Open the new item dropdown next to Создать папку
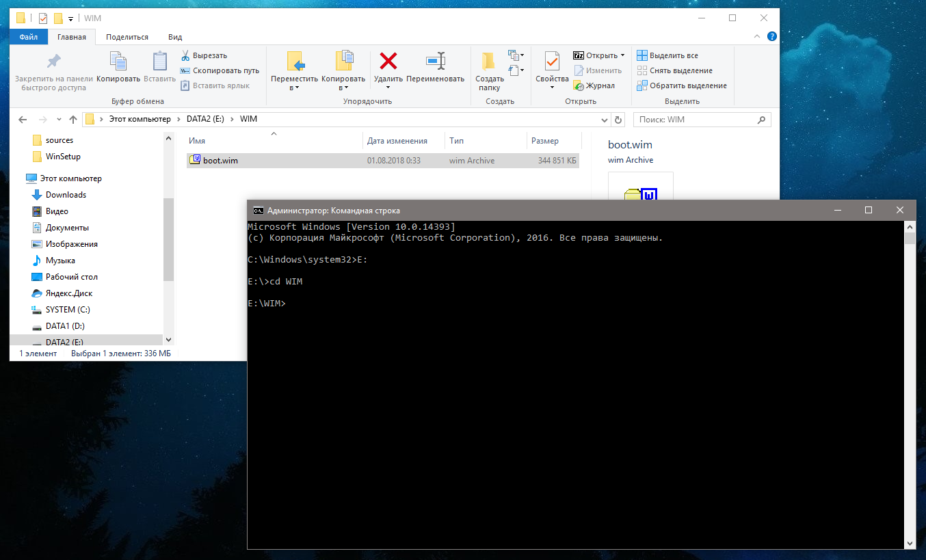926x560 pixels. [516, 55]
